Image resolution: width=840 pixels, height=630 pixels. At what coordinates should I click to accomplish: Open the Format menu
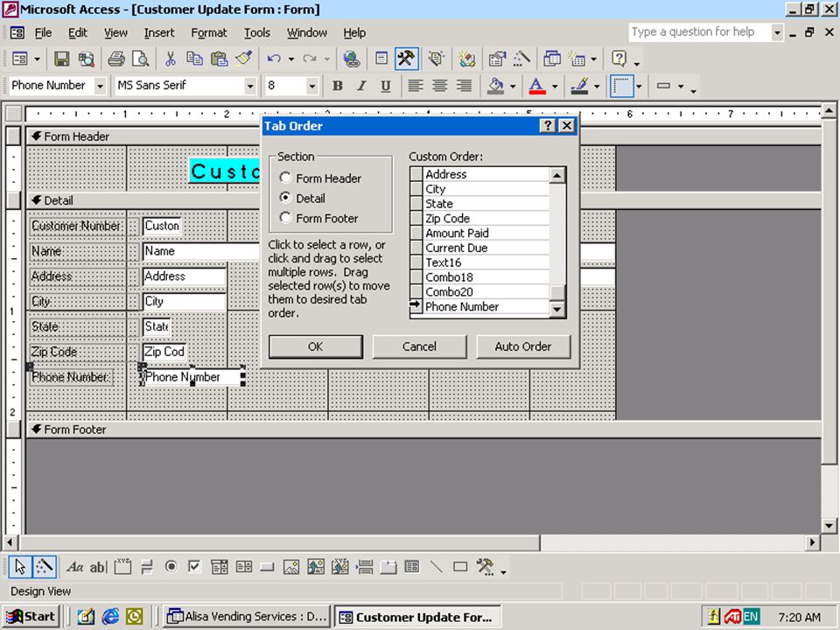(209, 32)
